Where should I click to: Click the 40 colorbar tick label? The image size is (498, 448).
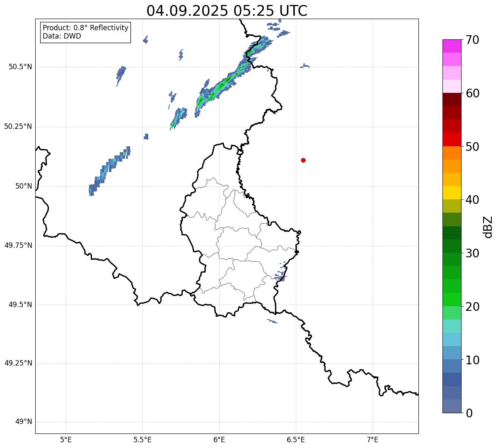472,200
